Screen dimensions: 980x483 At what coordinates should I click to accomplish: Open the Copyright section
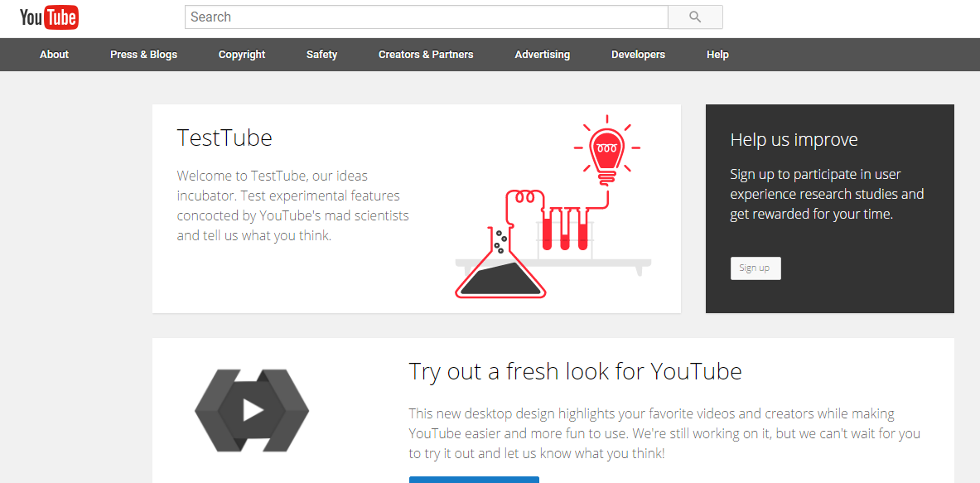tap(242, 55)
